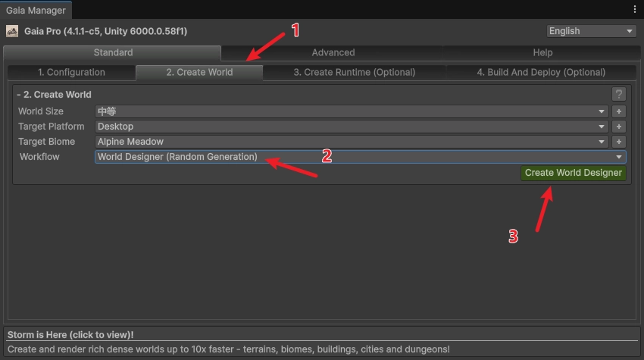The image size is (644, 360).
Task: Switch to the Advanced tab
Action: pos(333,52)
